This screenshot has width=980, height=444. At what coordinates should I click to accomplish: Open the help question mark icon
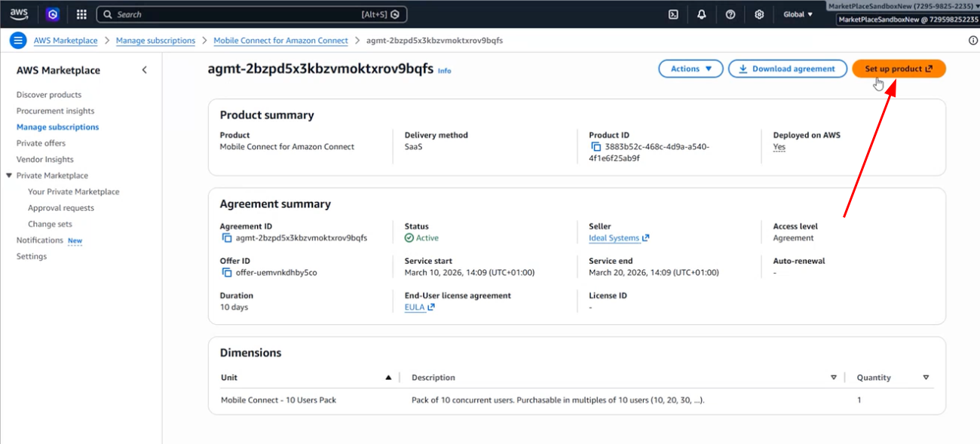[x=730, y=14]
